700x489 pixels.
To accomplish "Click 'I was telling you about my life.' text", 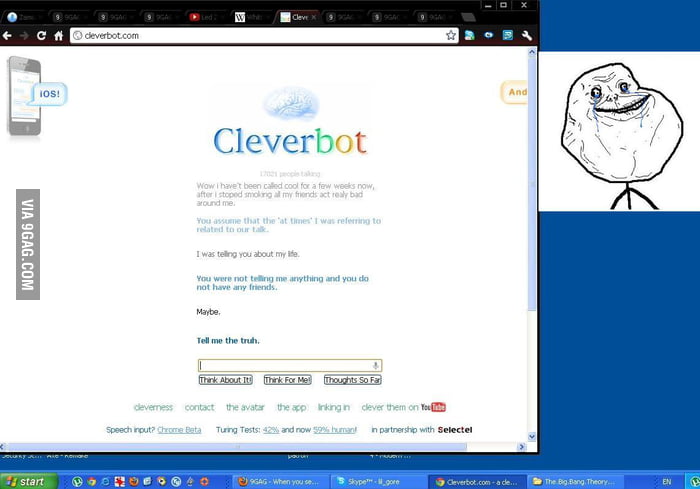I will [248, 254].
